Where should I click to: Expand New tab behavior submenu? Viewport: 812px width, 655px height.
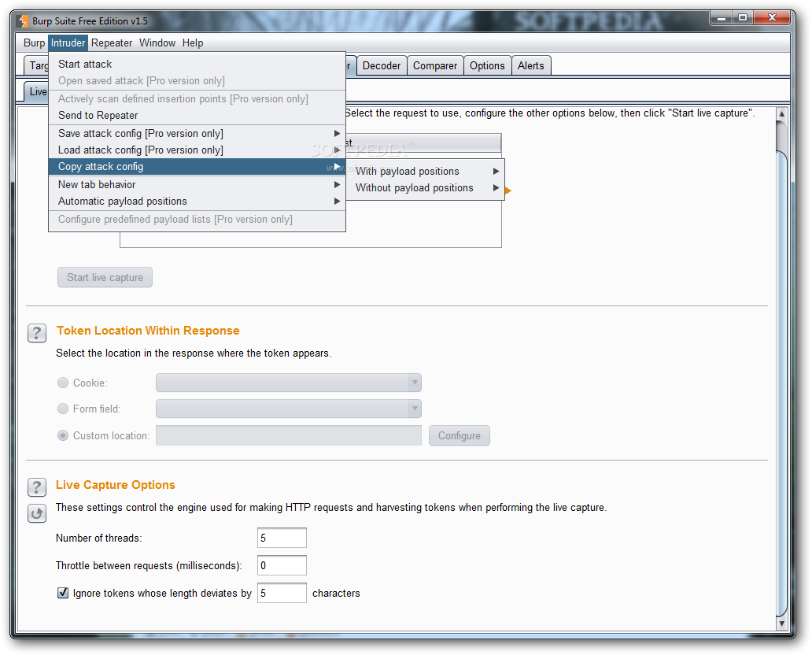point(197,184)
